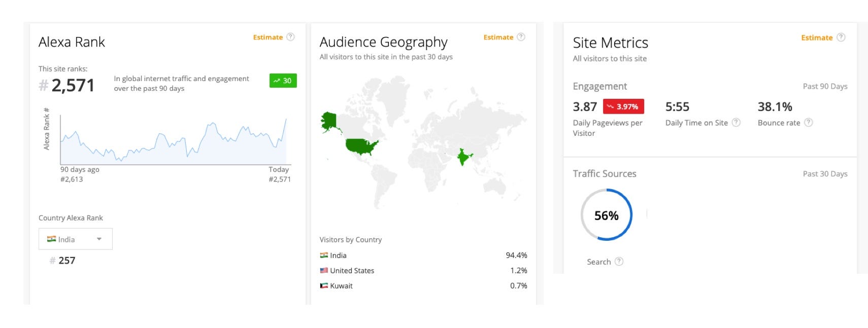The width and height of the screenshot is (868, 328).
Task: Click the United States flag icon
Action: click(324, 271)
